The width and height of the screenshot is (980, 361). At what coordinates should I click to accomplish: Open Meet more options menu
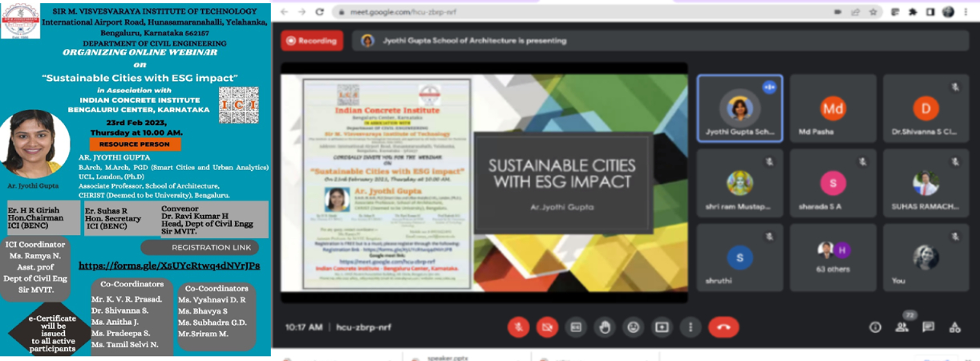690,327
